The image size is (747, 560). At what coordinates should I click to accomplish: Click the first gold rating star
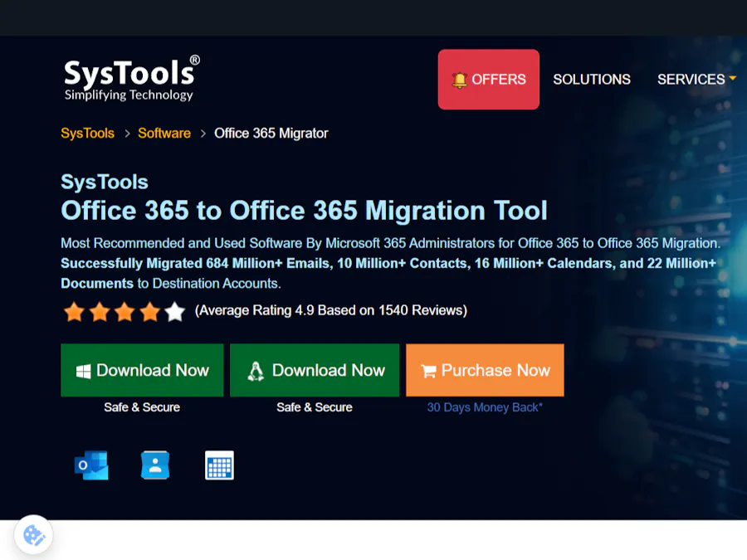pos(75,312)
